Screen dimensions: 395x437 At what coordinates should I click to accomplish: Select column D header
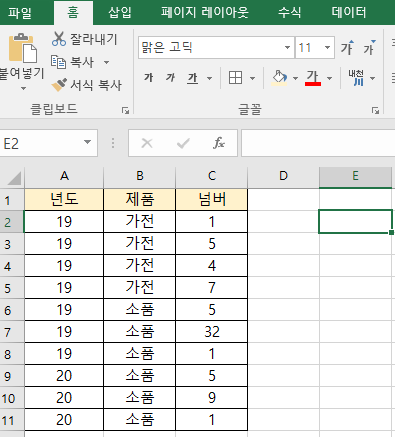[283, 176]
